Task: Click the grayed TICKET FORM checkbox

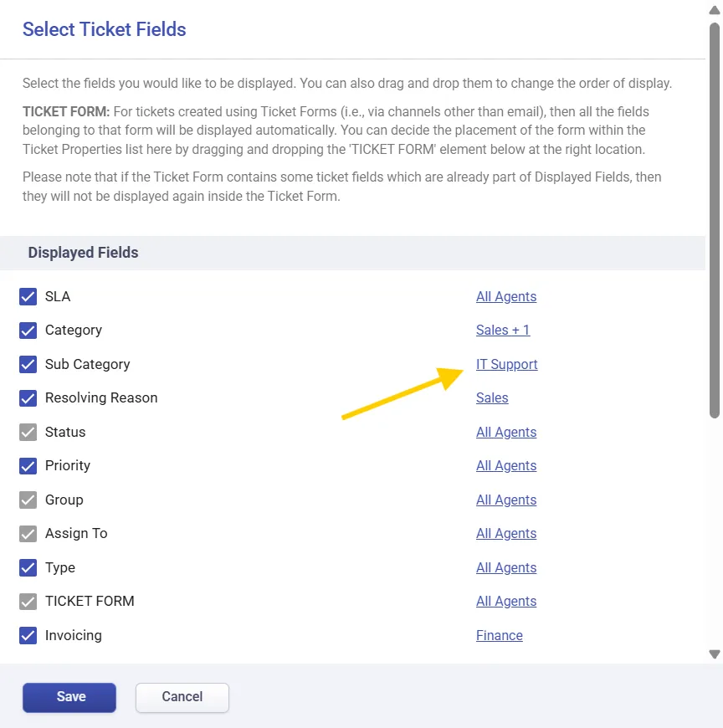Action: [28, 602]
